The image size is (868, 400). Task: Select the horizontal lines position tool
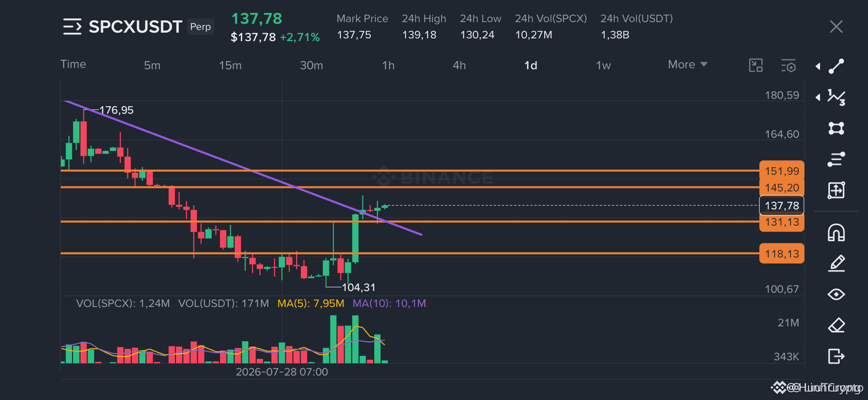pos(836,159)
